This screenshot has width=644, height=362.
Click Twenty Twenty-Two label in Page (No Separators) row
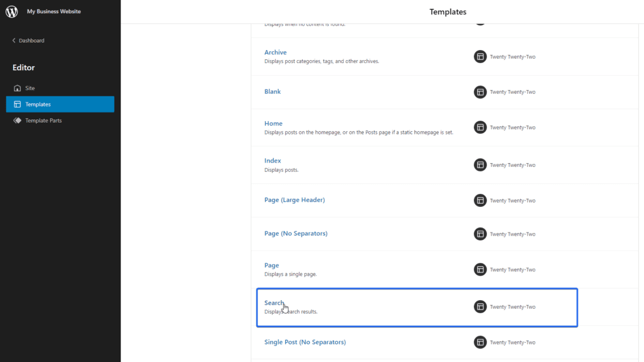[x=513, y=234]
